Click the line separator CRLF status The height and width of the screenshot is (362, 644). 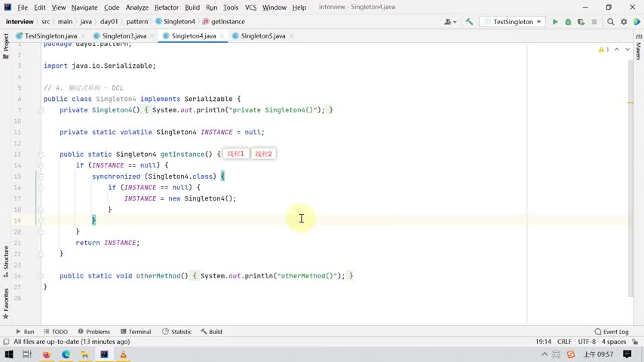click(x=564, y=342)
